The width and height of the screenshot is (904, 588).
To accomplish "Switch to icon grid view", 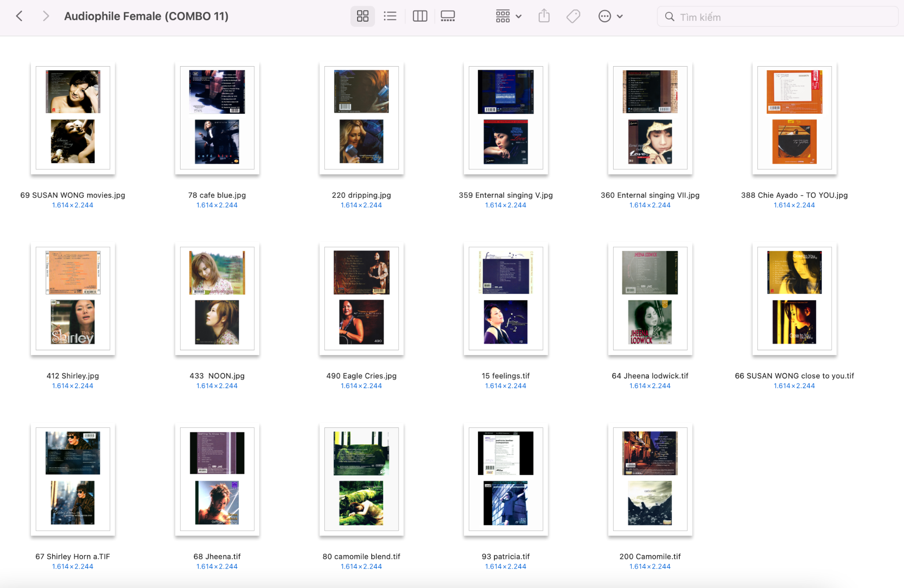I will 362,16.
